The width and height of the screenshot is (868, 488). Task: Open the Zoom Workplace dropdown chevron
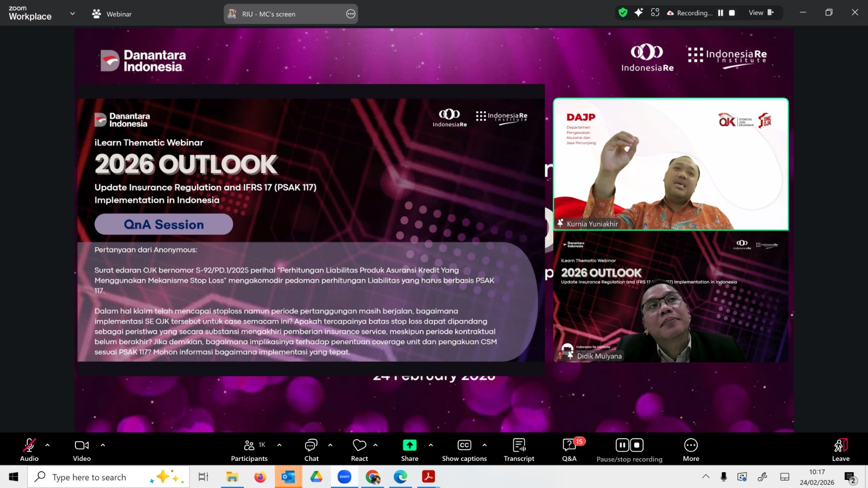pyautogui.click(x=72, y=14)
